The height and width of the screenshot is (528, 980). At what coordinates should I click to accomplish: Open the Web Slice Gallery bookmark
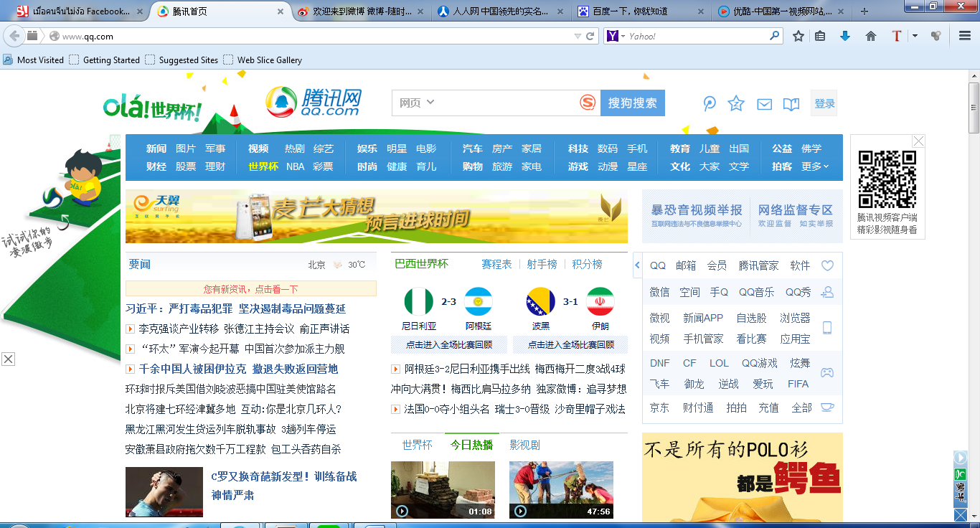(x=263, y=60)
